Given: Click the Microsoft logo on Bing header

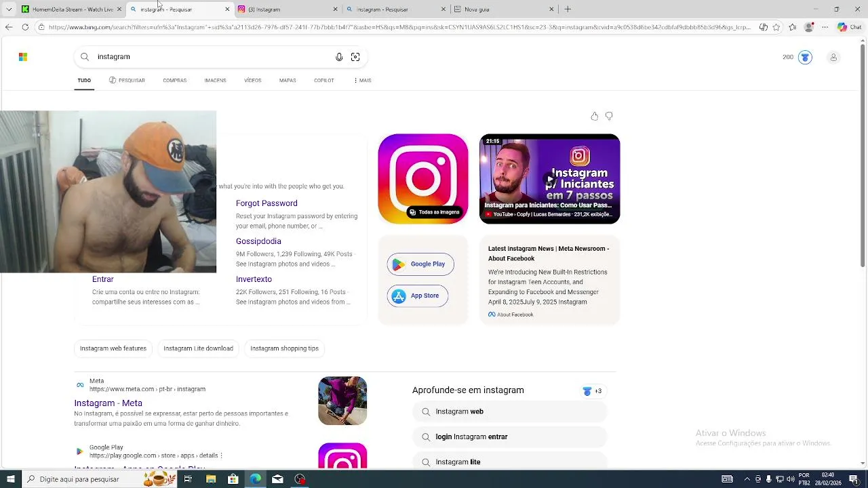Looking at the screenshot, I should 23,57.
